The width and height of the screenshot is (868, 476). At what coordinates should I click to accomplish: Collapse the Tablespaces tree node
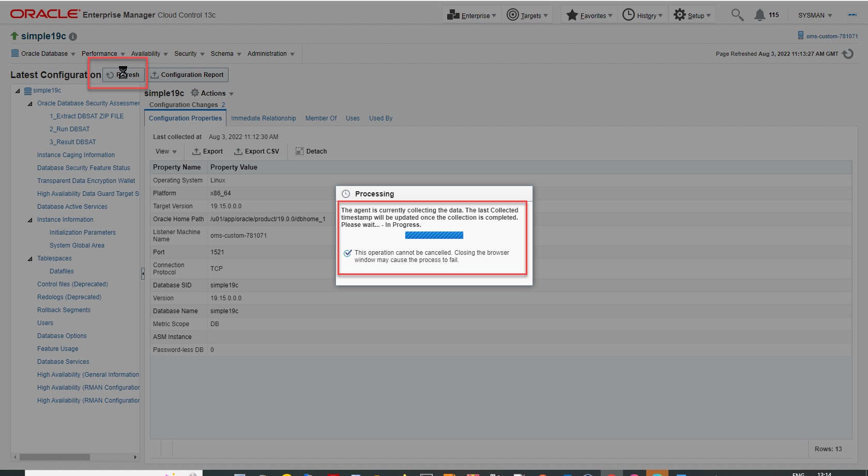(30, 259)
